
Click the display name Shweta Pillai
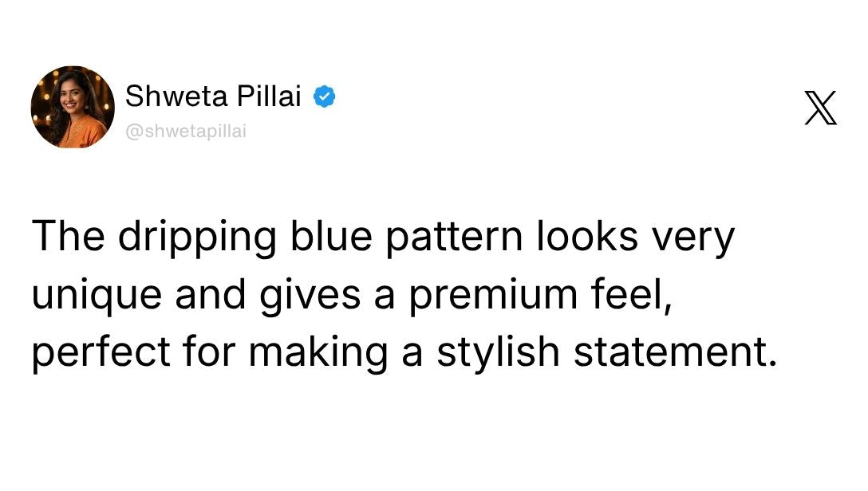point(213,97)
